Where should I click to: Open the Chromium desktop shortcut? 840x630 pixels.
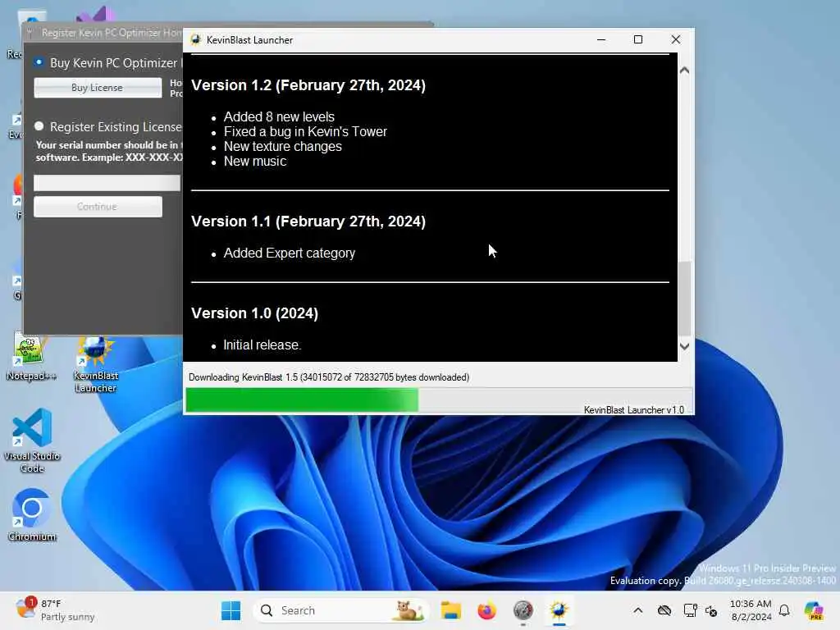click(32, 515)
